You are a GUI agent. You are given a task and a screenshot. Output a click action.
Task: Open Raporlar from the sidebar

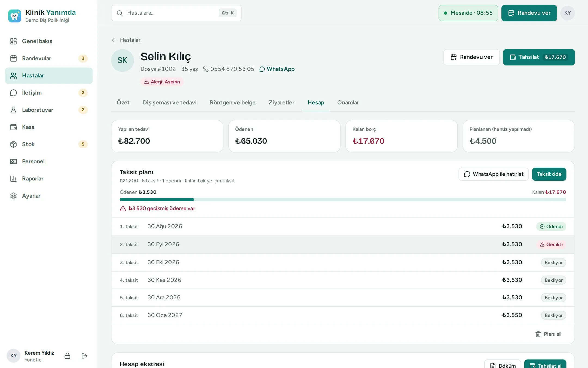49,179
